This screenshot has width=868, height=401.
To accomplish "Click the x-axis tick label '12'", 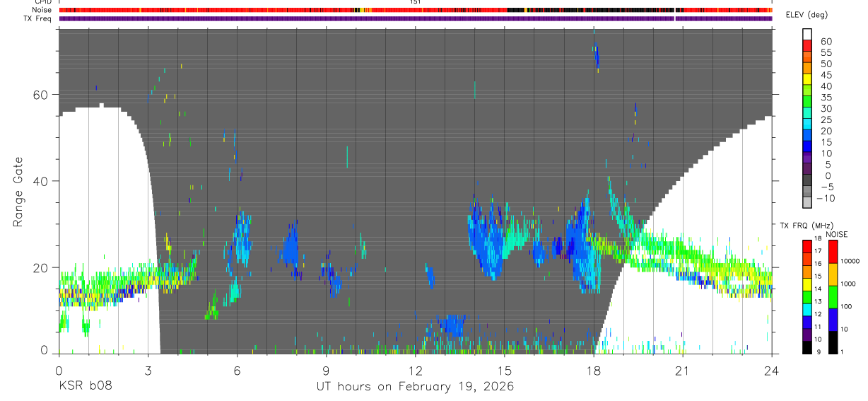I will click(415, 370).
